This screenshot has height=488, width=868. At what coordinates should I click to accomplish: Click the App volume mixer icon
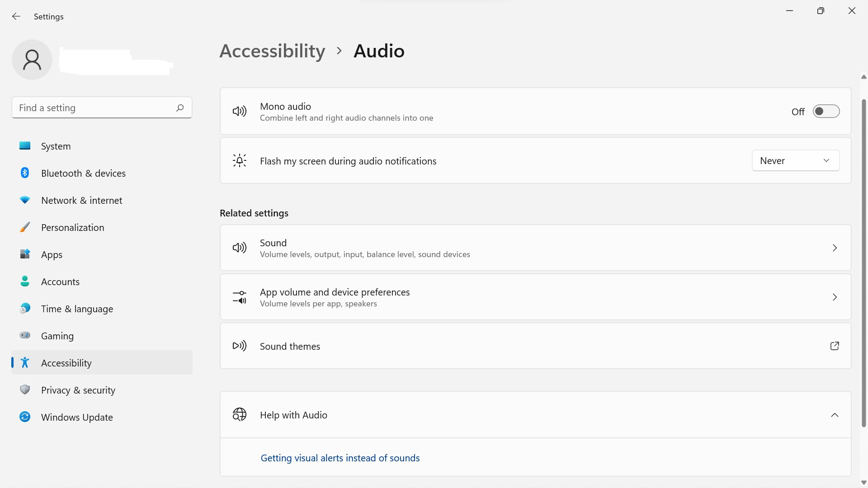(x=240, y=297)
